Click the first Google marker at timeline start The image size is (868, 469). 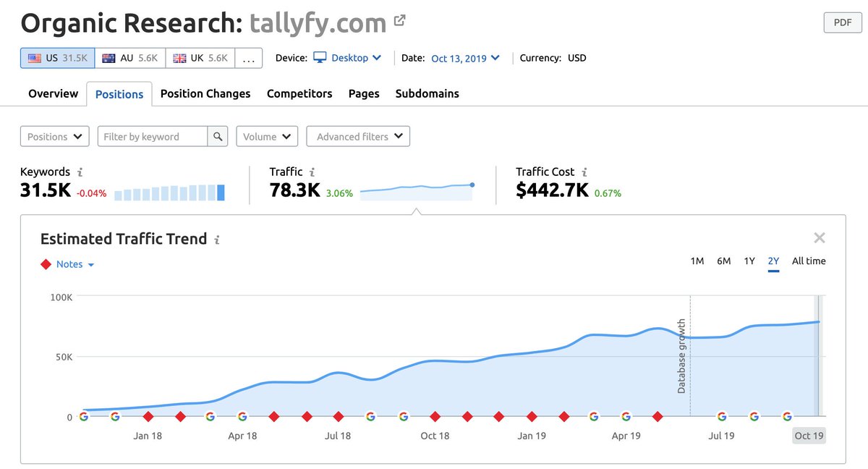(x=83, y=416)
